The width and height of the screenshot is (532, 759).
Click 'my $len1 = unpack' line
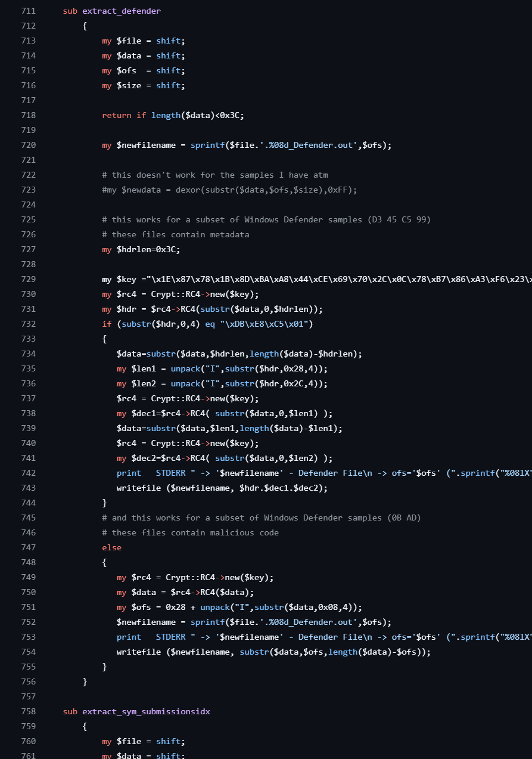tap(222, 368)
